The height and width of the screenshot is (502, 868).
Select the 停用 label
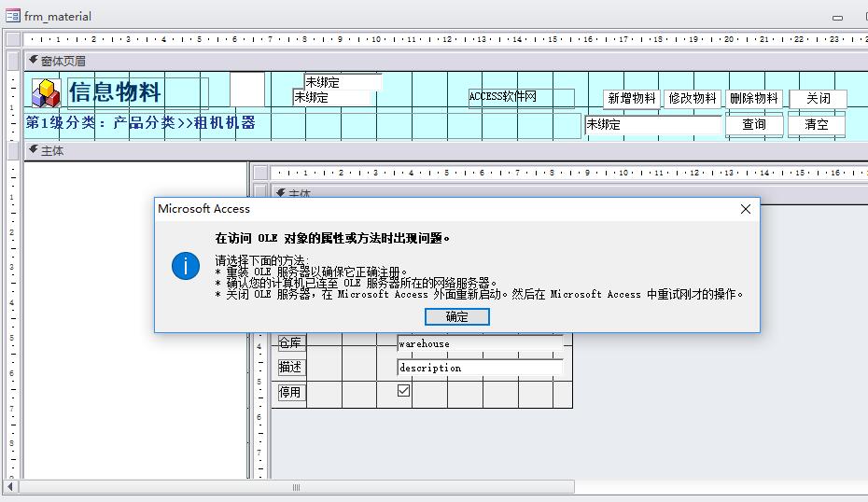tap(291, 393)
